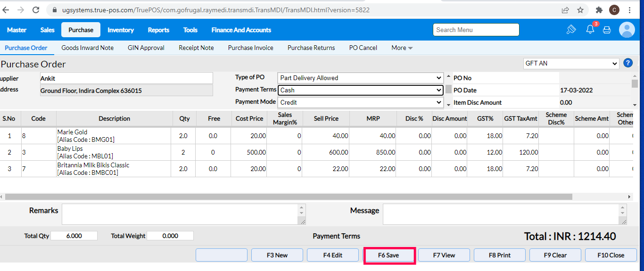Open the Chrome profile avatar C

[x=614, y=10]
